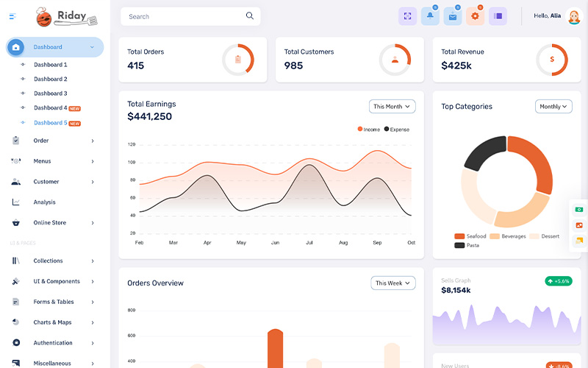
Task: Collapse the sidebar with the hamburger icon
Action: [x=12, y=16]
